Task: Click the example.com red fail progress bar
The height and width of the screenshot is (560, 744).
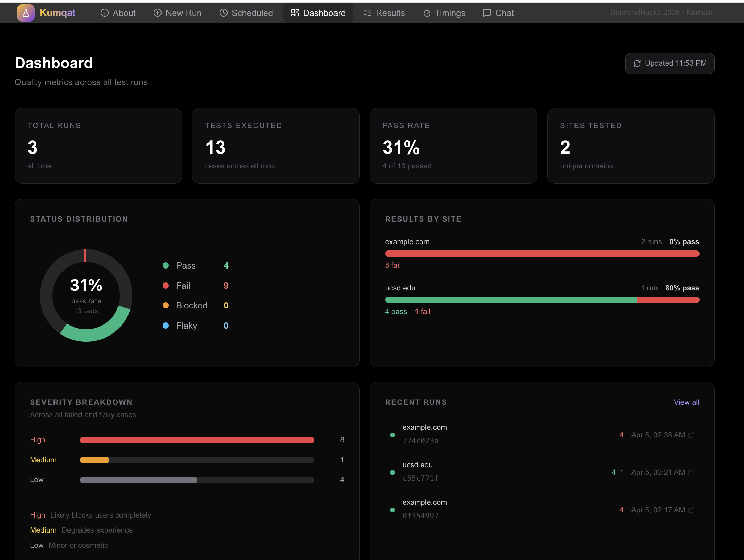Action: [x=542, y=254]
